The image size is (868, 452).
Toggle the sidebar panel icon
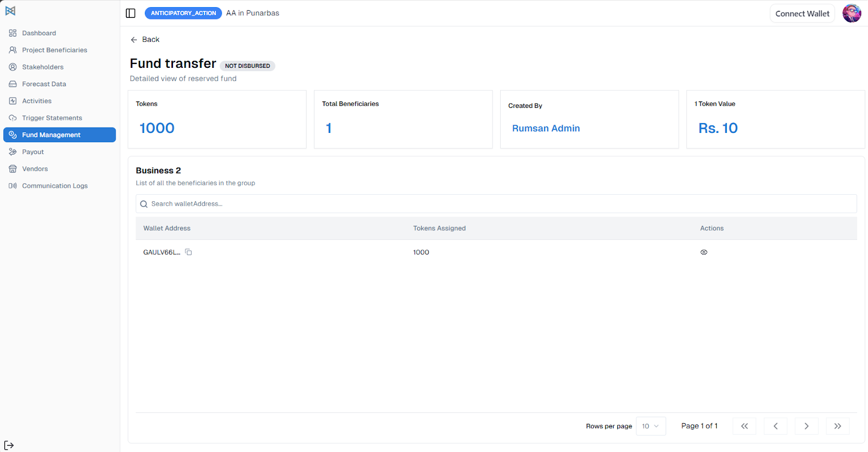131,13
